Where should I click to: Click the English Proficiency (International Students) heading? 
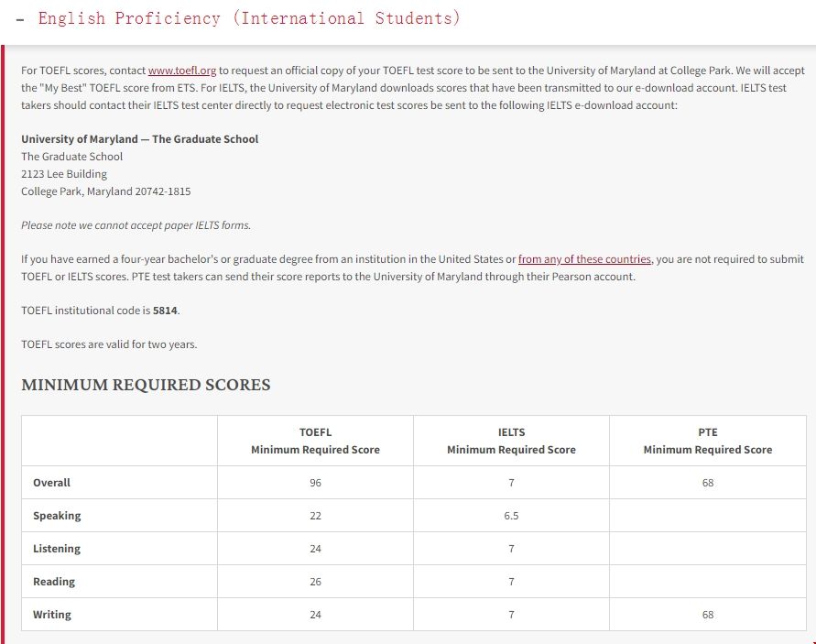(248, 18)
